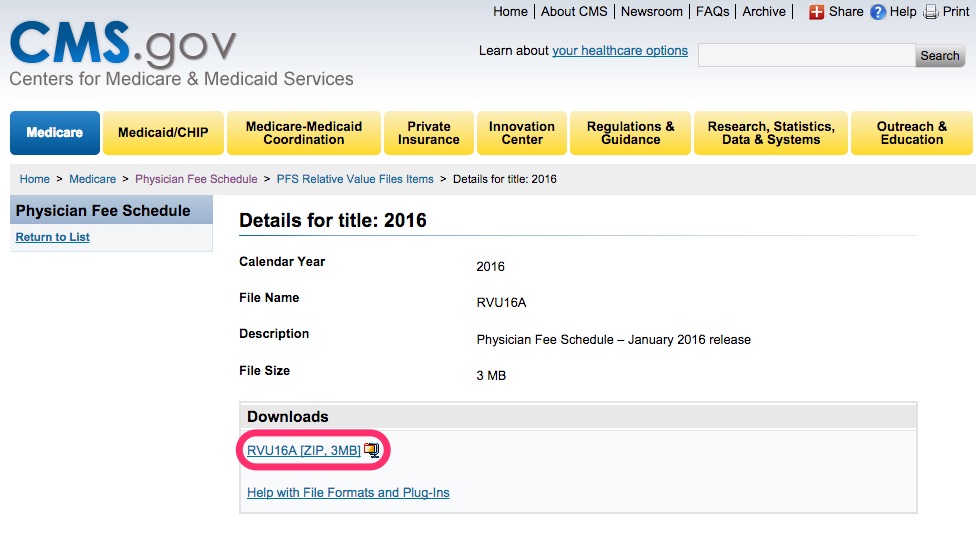Viewport: 976px width, 534px height.
Task: Click 'Physician Fee Schedule – January 2016 release' text
Action: click(x=614, y=340)
